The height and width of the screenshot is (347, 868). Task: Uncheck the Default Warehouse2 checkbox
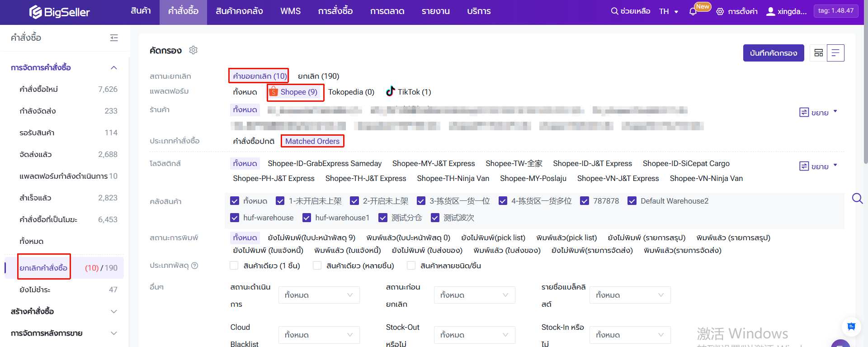pyautogui.click(x=632, y=201)
